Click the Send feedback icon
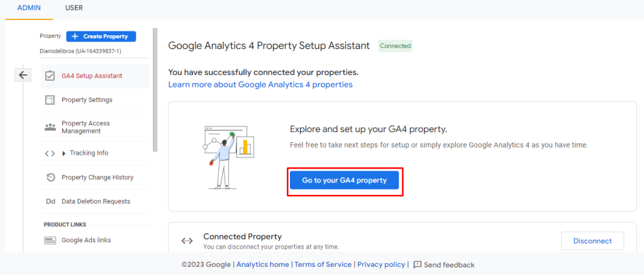This screenshot has height=275, width=644. (418, 265)
